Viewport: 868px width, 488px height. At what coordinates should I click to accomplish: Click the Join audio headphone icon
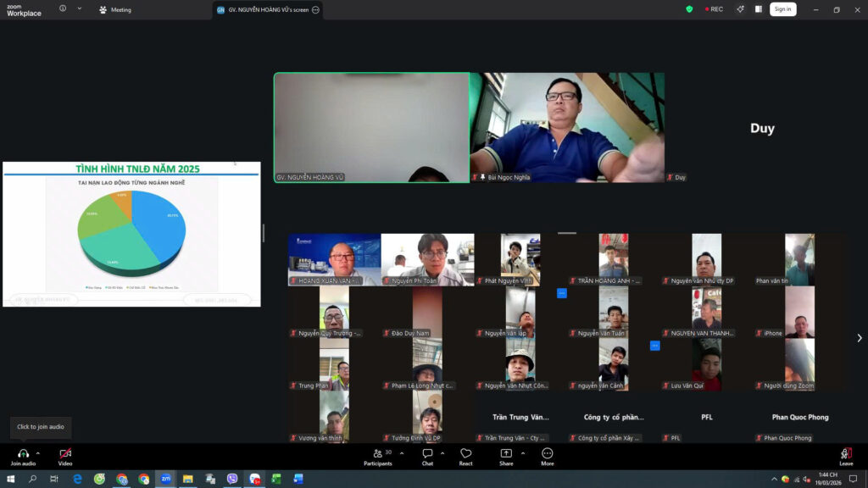pyautogui.click(x=23, y=454)
